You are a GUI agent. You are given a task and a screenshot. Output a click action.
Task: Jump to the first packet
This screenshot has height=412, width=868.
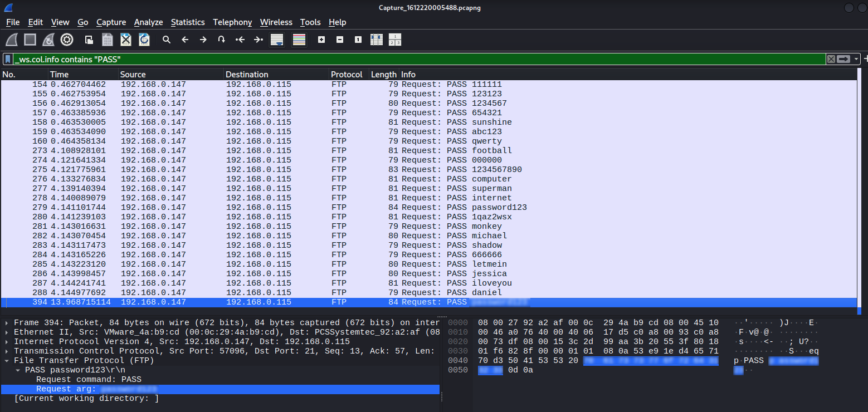[x=240, y=40]
